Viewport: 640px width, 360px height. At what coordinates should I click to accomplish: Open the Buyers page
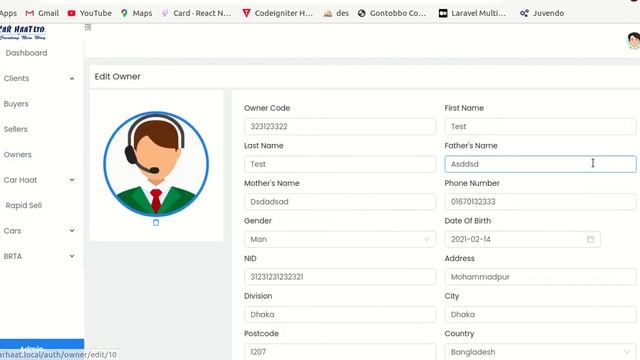click(16, 104)
